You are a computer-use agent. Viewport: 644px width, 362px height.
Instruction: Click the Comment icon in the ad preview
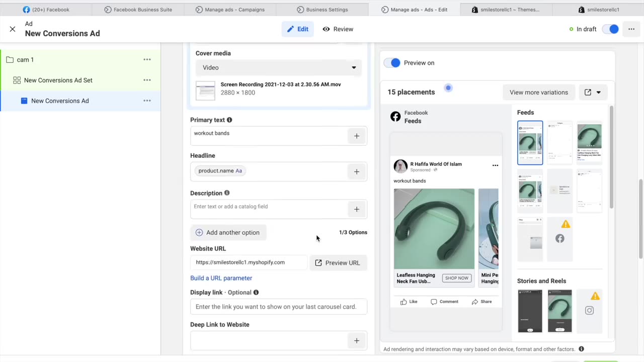434,302
